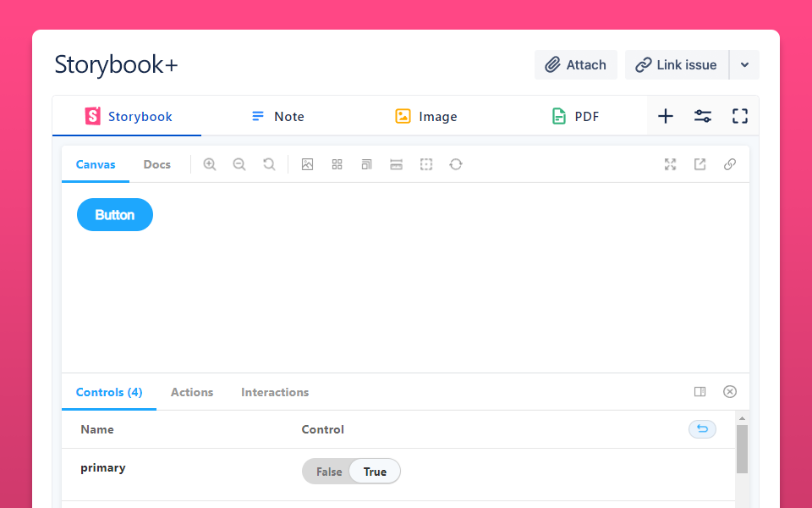
Task: Click the zoom in magnifier icon
Action: click(210, 164)
